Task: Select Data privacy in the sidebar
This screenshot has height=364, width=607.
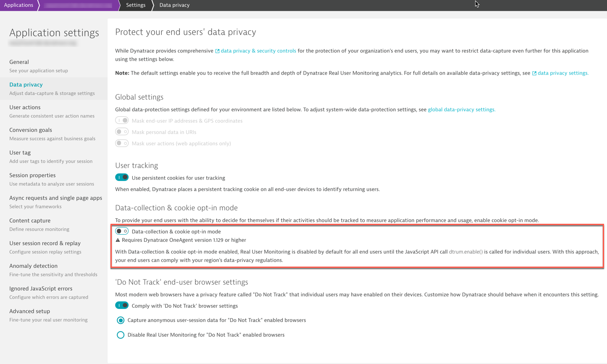Action: point(54,89)
